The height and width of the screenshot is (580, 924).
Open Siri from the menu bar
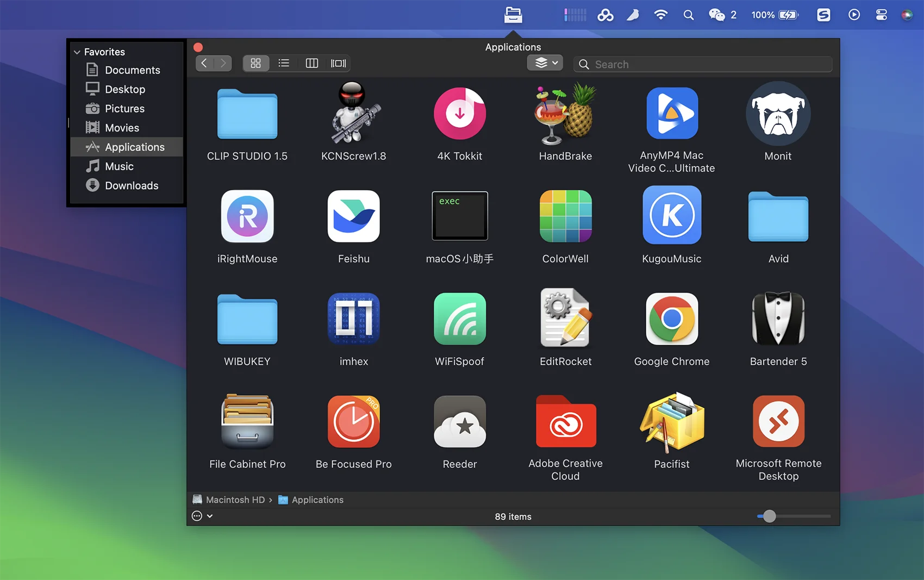pyautogui.click(x=907, y=15)
